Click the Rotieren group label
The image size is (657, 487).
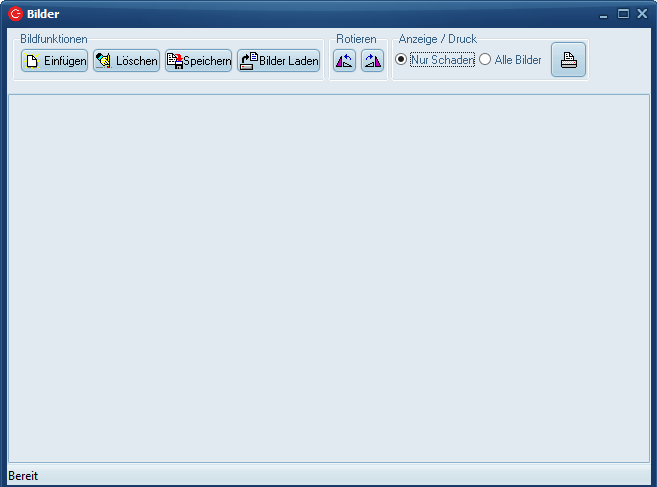click(x=356, y=39)
